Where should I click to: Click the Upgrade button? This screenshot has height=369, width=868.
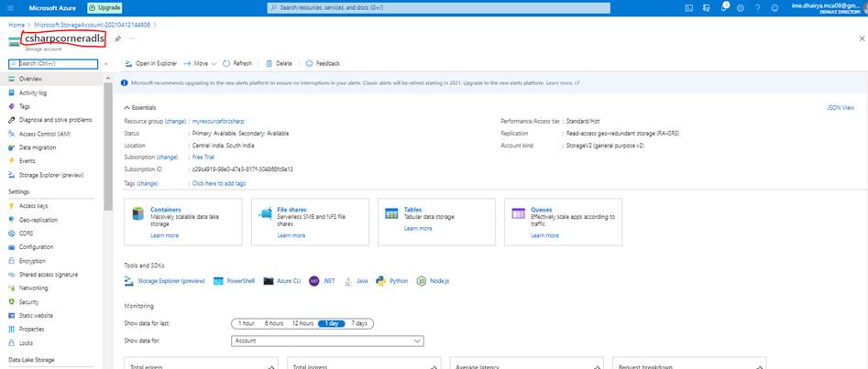tap(104, 7)
